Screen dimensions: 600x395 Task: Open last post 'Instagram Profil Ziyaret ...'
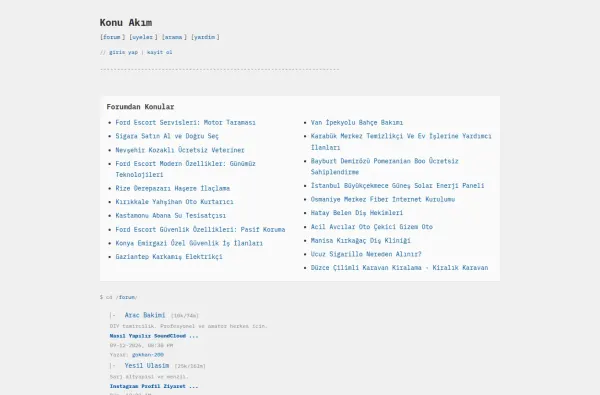[x=154, y=387]
